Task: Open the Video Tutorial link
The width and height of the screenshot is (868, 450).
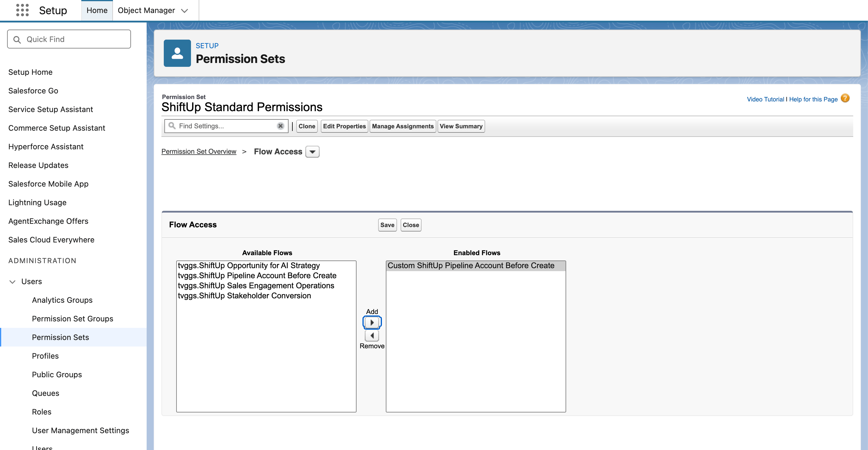Action: coord(765,99)
